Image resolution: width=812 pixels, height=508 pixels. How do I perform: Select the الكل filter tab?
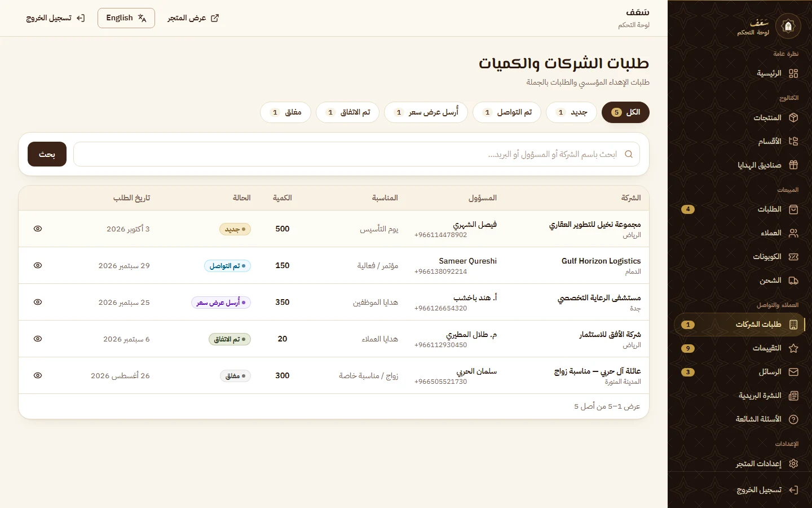(625, 112)
